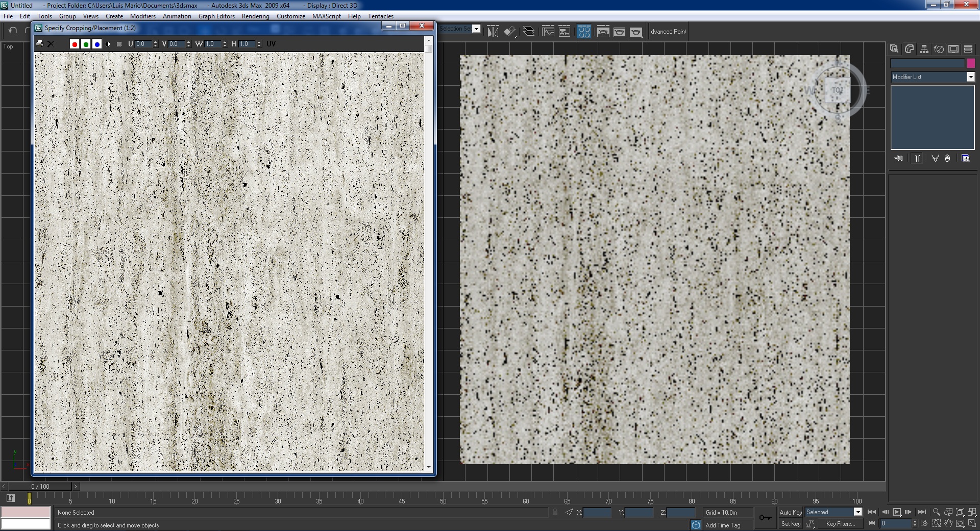Open the Rendered Frame Window icon
The image size is (980, 531).
pyautogui.click(x=619, y=32)
